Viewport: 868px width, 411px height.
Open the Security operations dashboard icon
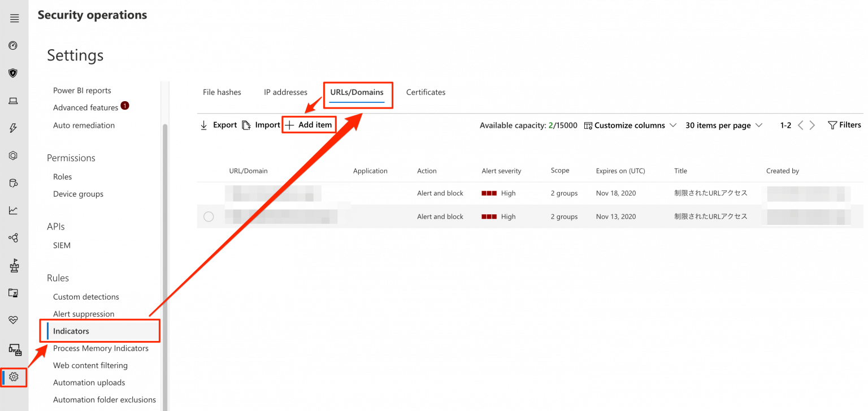[x=12, y=45]
